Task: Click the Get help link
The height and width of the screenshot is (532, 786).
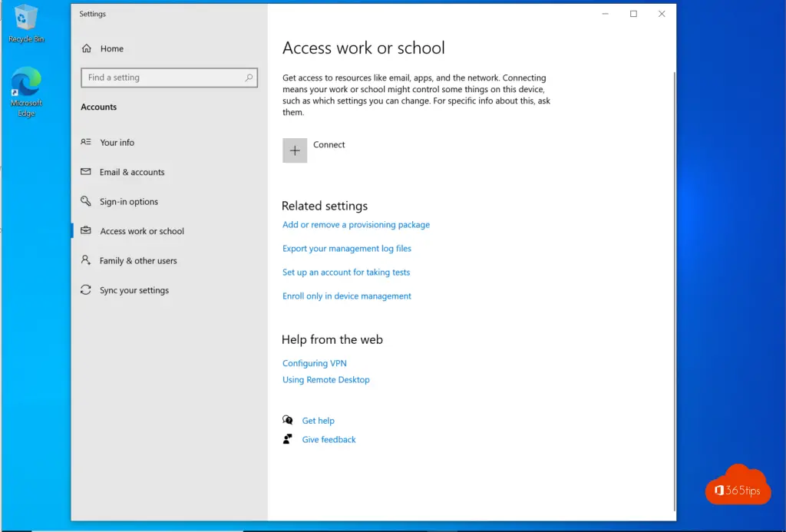Action: 318,421
